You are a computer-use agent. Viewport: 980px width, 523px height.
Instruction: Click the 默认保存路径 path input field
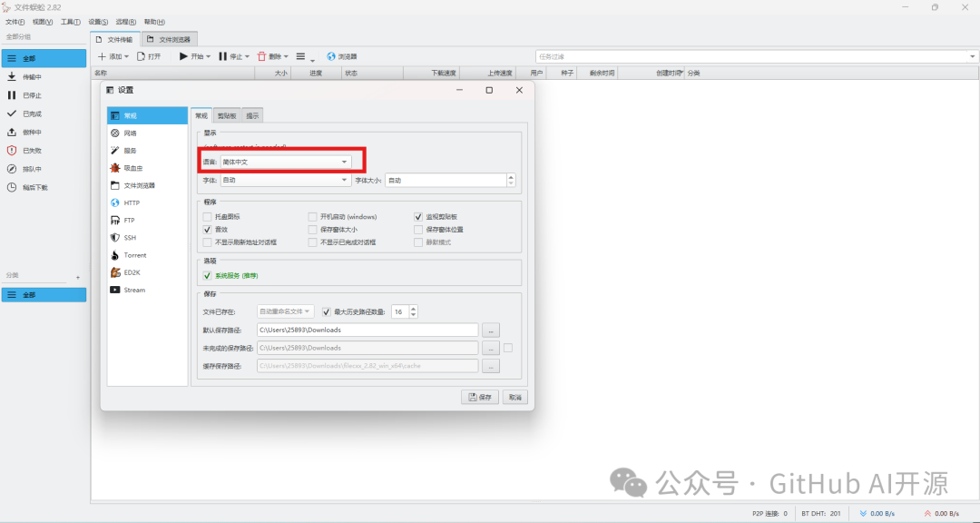(367, 331)
